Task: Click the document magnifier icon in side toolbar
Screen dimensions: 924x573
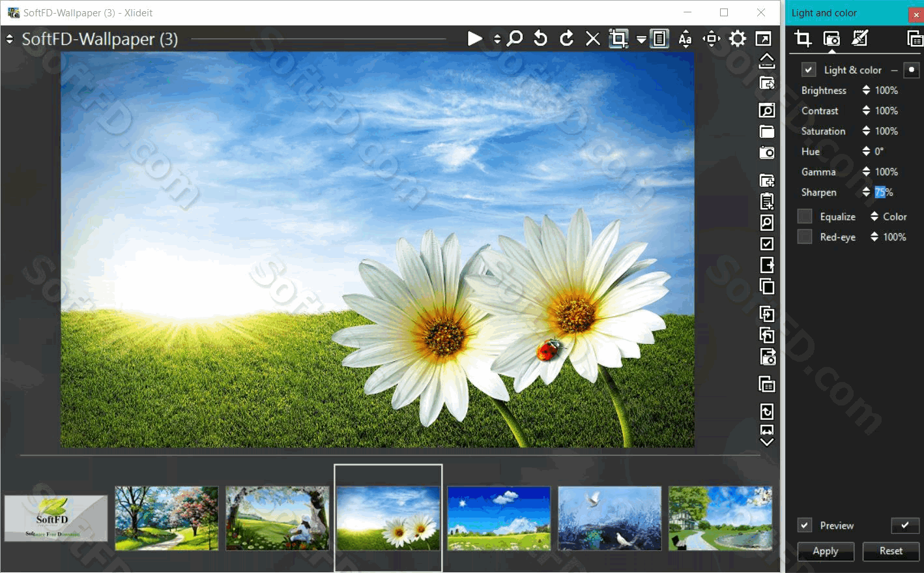Action: point(767,223)
